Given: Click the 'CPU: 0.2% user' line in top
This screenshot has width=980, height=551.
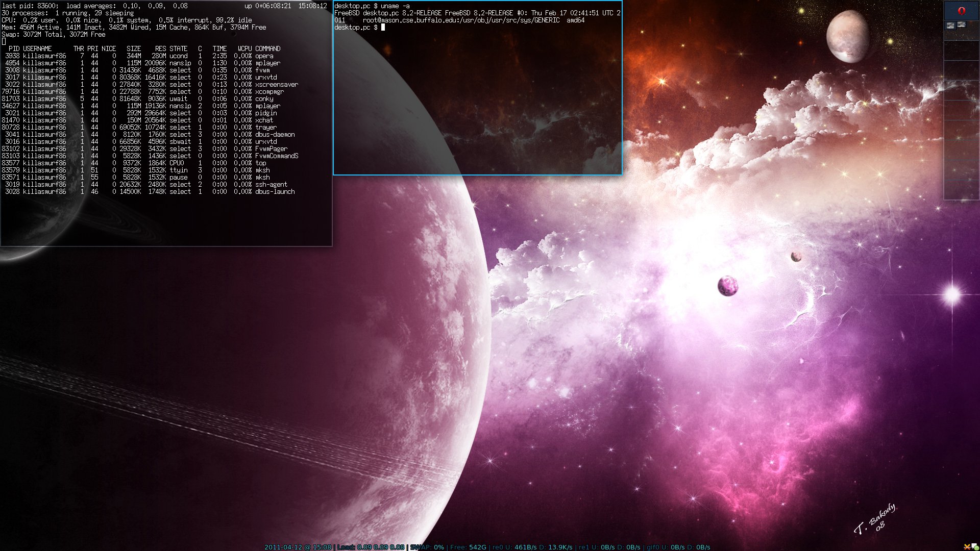Looking at the screenshot, I should click(x=127, y=20).
